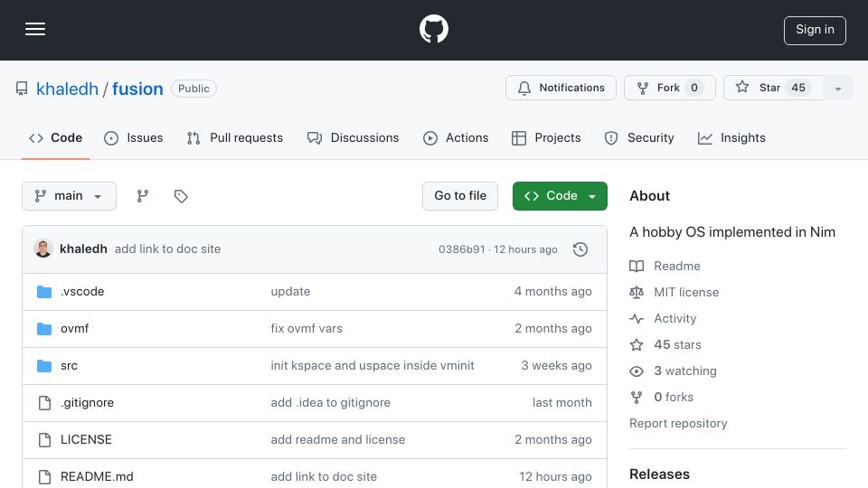The image size is (868, 488).
Task: Open the README.md file
Action: coord(97,477)
